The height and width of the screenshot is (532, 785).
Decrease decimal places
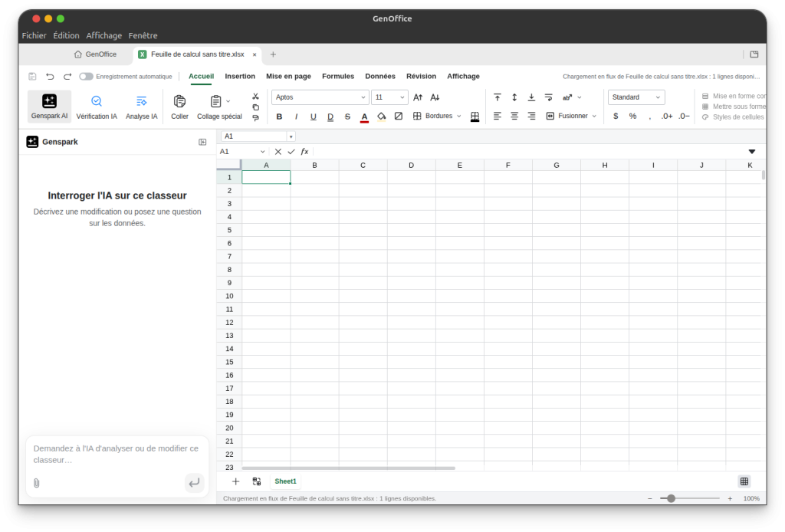click(684, 116)
